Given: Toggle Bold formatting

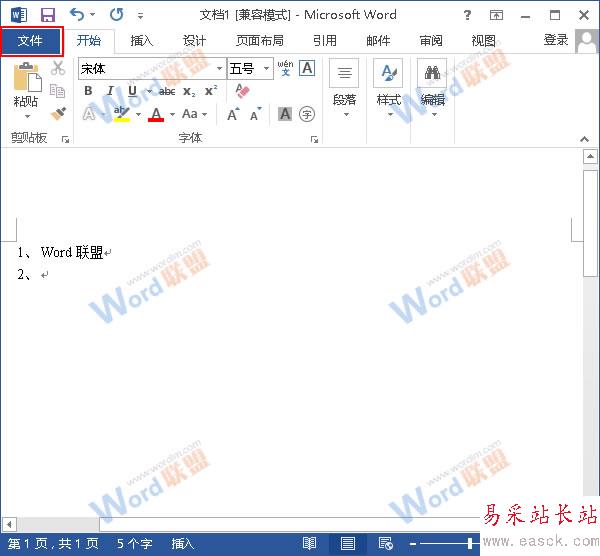Looking at the screenshot, I should point(88,91).
